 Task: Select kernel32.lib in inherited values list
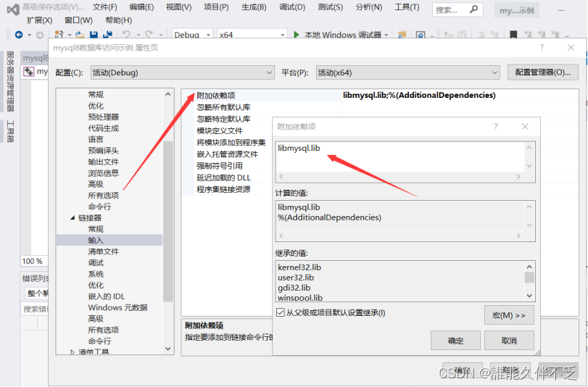click(299, 267)
